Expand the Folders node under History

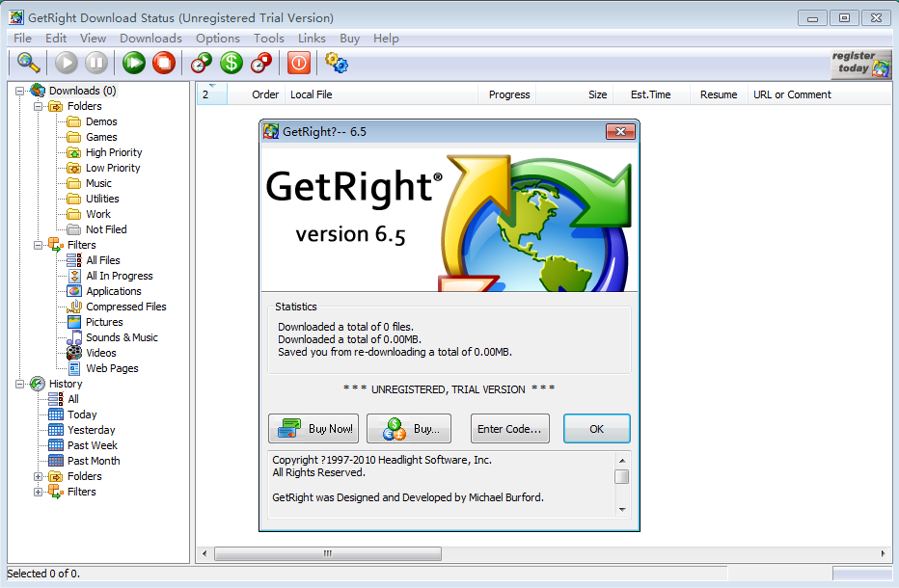pos(39,477)
